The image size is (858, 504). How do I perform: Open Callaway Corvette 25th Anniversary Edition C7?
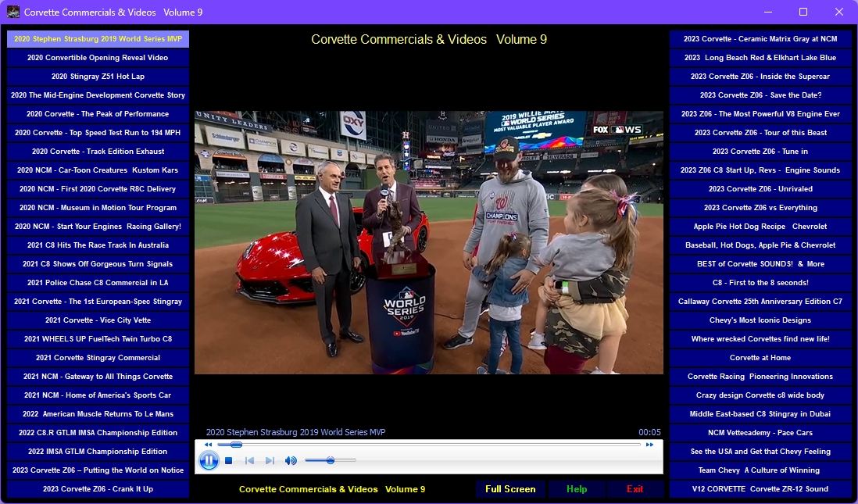[760, 302]
